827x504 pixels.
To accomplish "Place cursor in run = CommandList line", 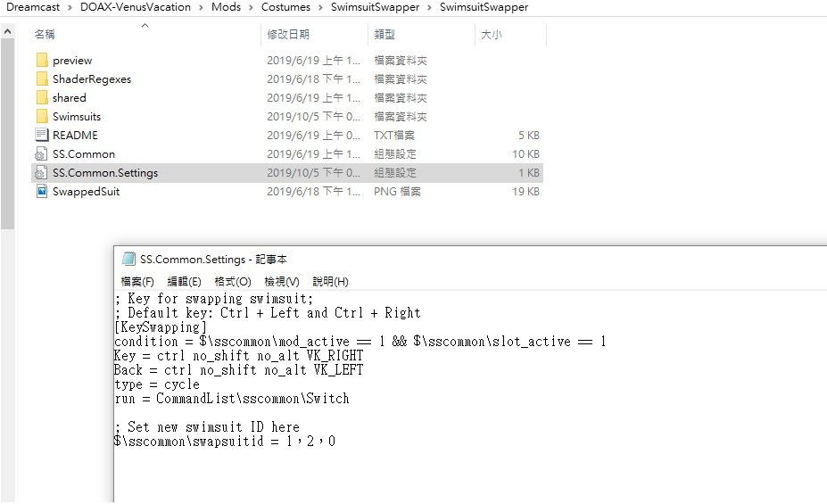I will (x=232, y=398).
